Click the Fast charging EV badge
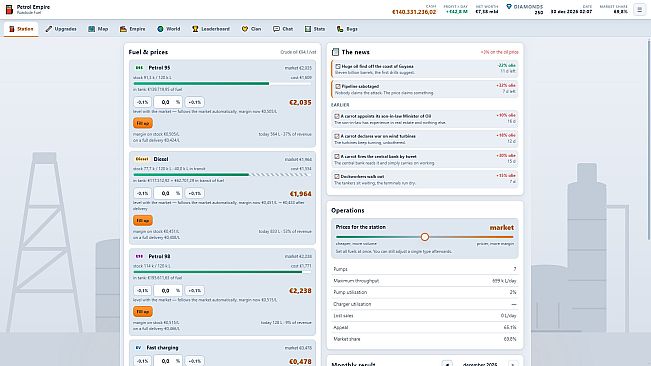This screenshot has width=651, height=366. point(138,348)
